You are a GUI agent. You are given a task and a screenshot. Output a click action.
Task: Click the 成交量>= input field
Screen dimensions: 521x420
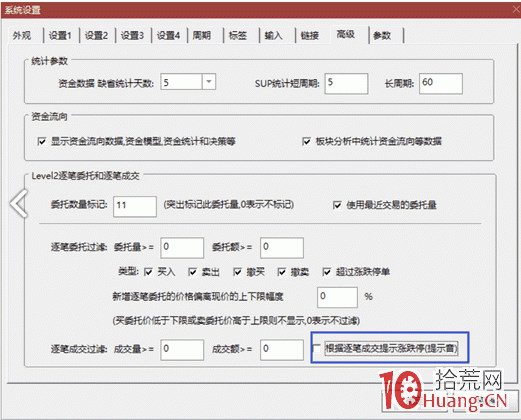pos(182,350)
